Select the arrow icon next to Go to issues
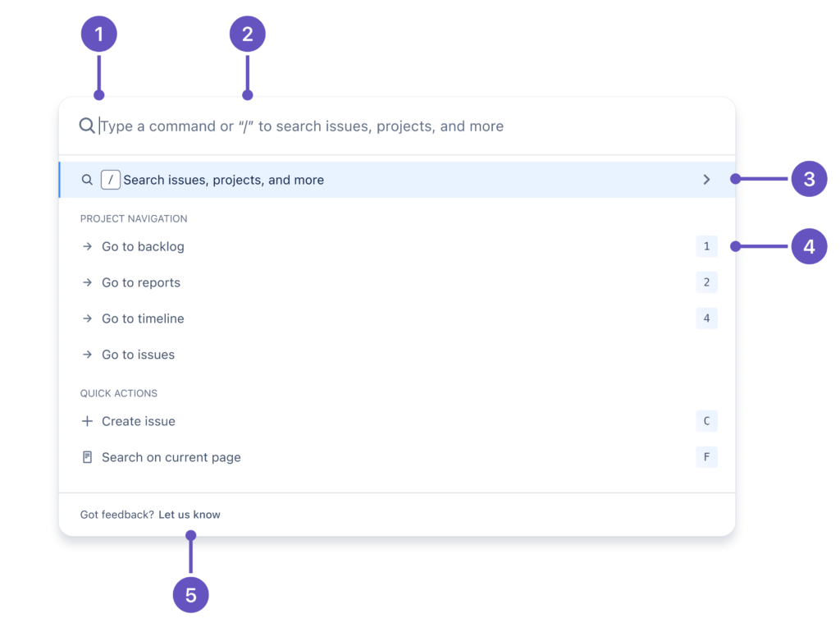This screenshot has height=623, width=840. point(88,355)
